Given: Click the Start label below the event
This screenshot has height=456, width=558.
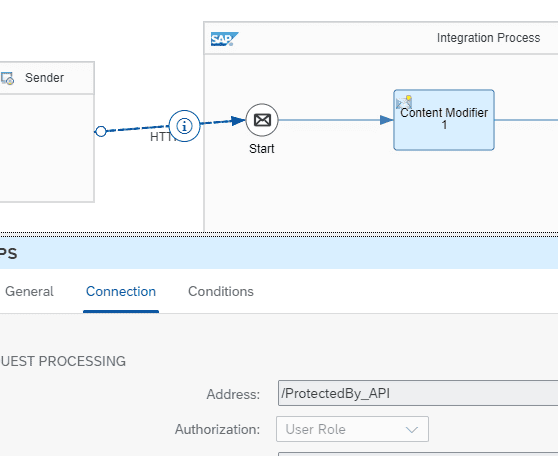Looking at the screenshot, I should [262, 148].
